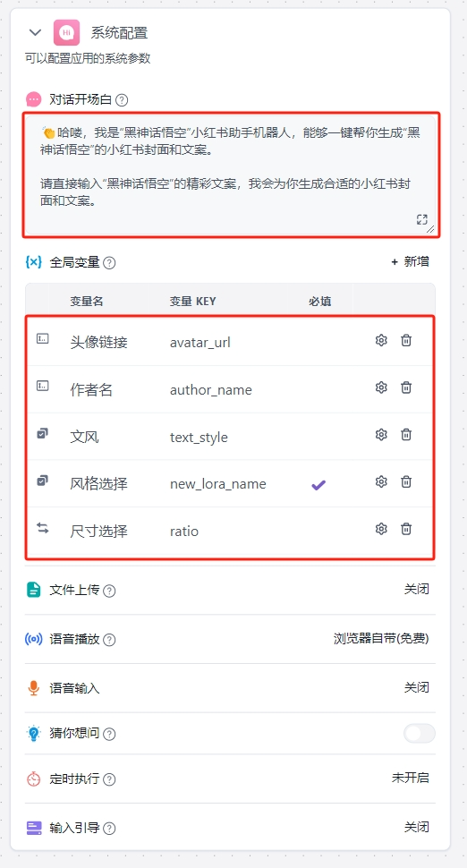Viewport: 467px width, 868px height.
Task: Open settings gear for 头像链接 variable
Action: point(381,340)
